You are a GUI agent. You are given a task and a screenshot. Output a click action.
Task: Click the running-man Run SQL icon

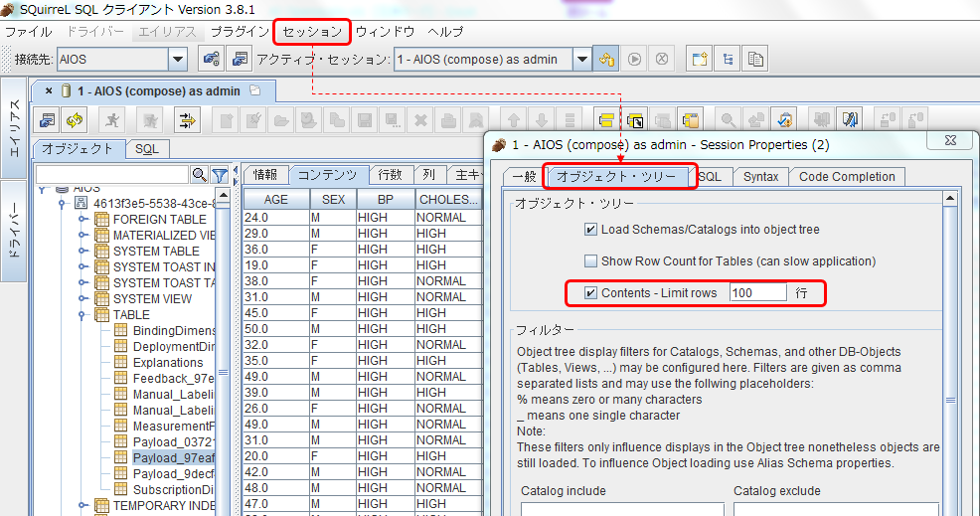click(x=112, y=119)
